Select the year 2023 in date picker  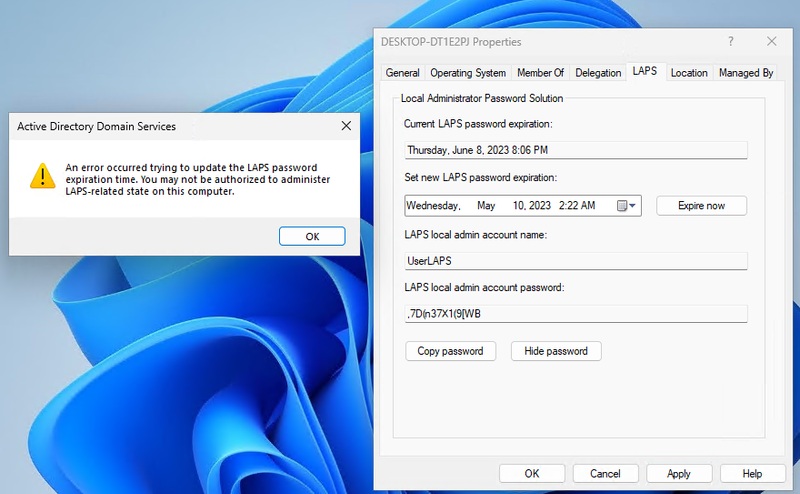(x=539, y=206)
